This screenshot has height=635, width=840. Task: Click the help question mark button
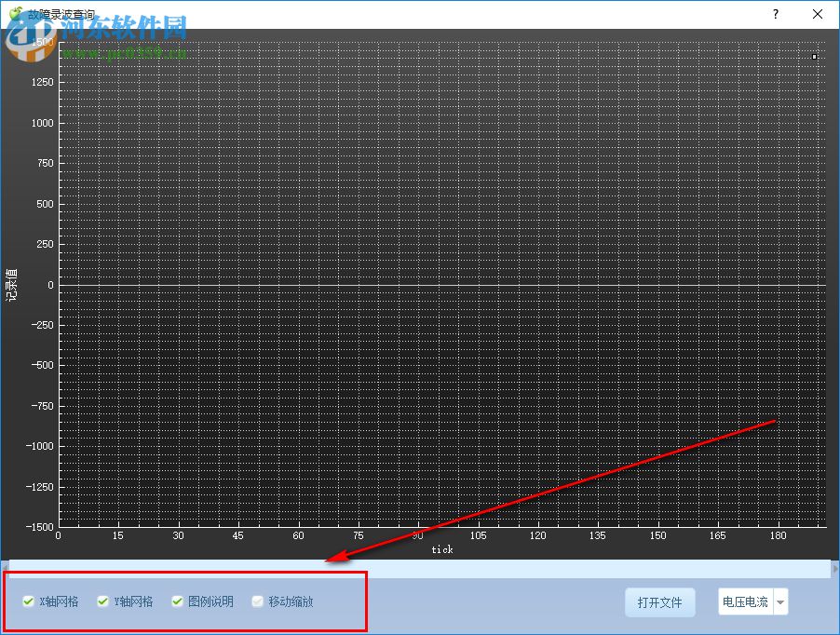(775, 14)
